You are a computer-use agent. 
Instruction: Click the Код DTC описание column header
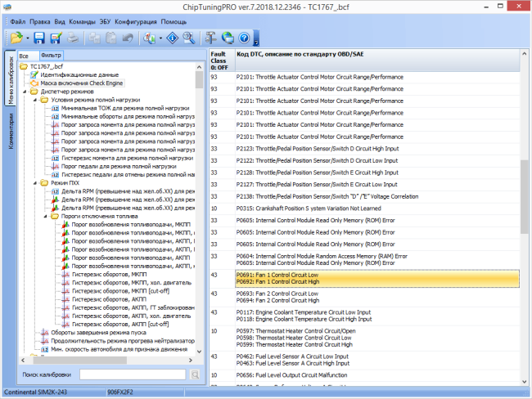(x=377, y=61)
